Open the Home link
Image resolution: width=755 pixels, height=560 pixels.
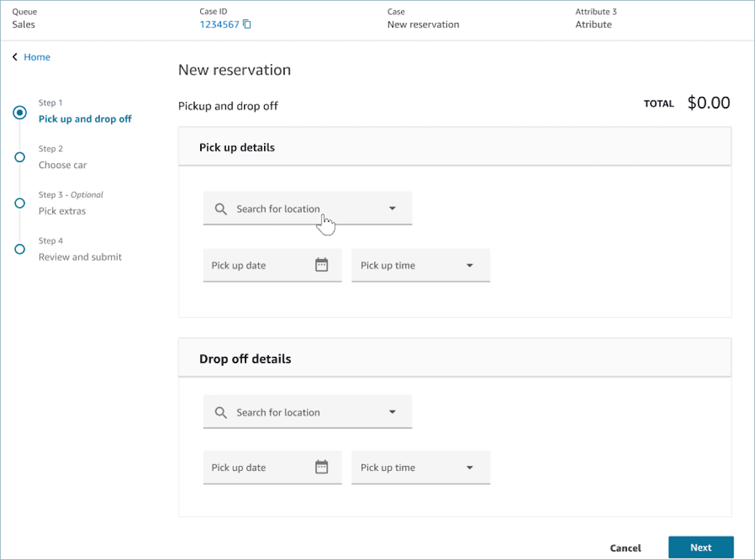click(x=37, y=57)
